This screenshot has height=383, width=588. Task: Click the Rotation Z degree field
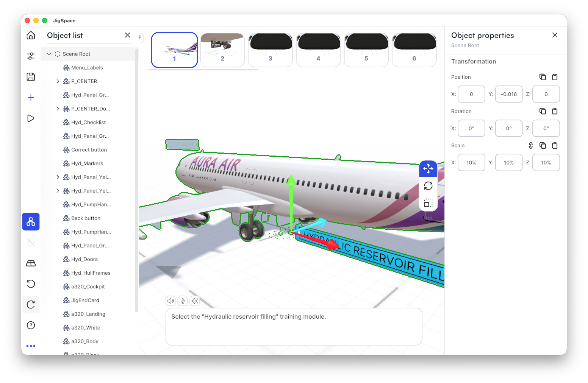click(x=546, y=128)
